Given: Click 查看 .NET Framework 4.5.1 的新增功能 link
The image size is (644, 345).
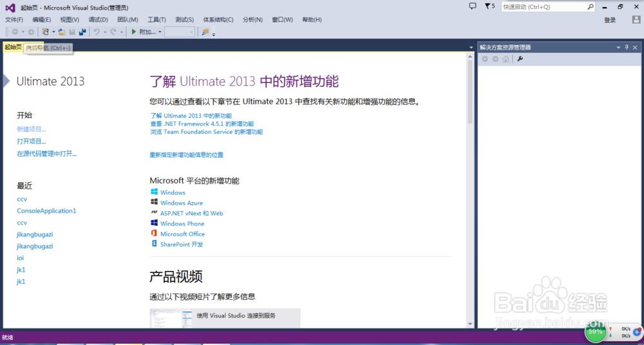Looking at the screenshot, I should (x=202, y=124).
